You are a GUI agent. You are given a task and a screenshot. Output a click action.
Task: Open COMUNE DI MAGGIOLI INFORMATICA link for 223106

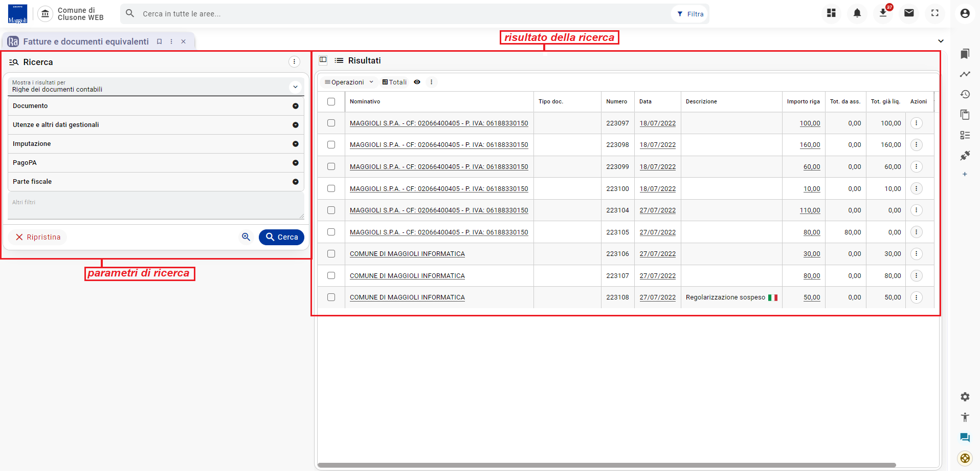tap(407, 254)
